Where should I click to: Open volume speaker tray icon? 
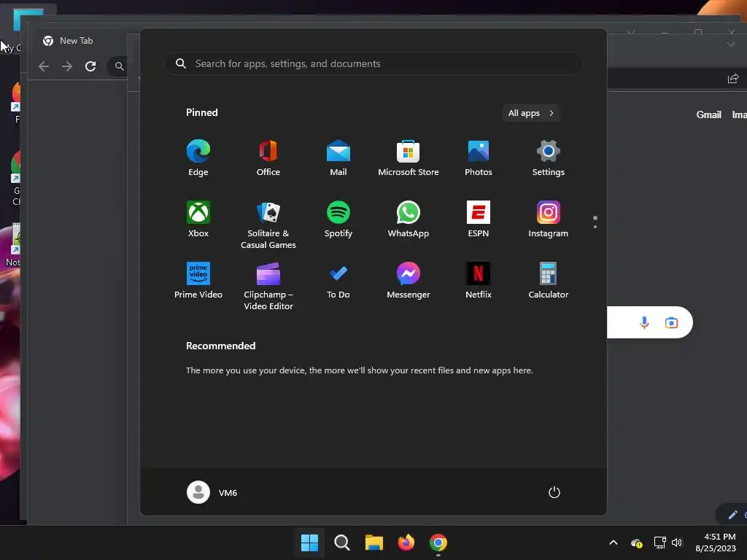pos(677,542)
